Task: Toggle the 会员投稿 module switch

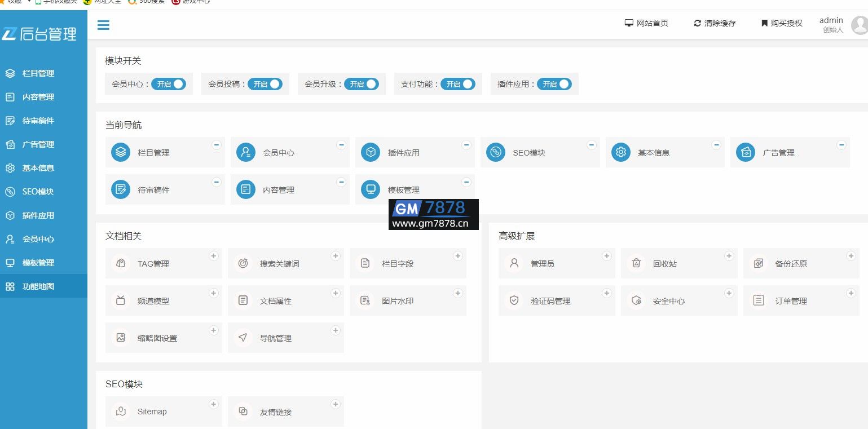Action: pyautogui.click(x=265, y=84)
